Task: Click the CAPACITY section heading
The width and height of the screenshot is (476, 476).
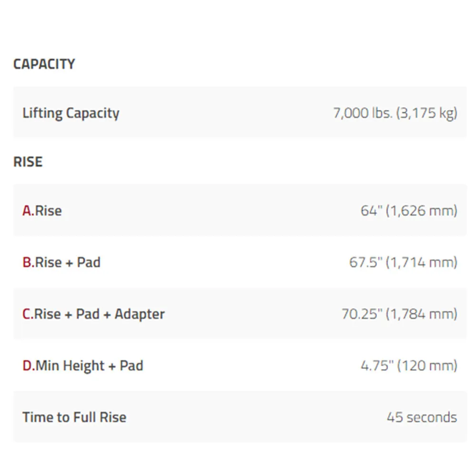Action: [x=44, y=64]
